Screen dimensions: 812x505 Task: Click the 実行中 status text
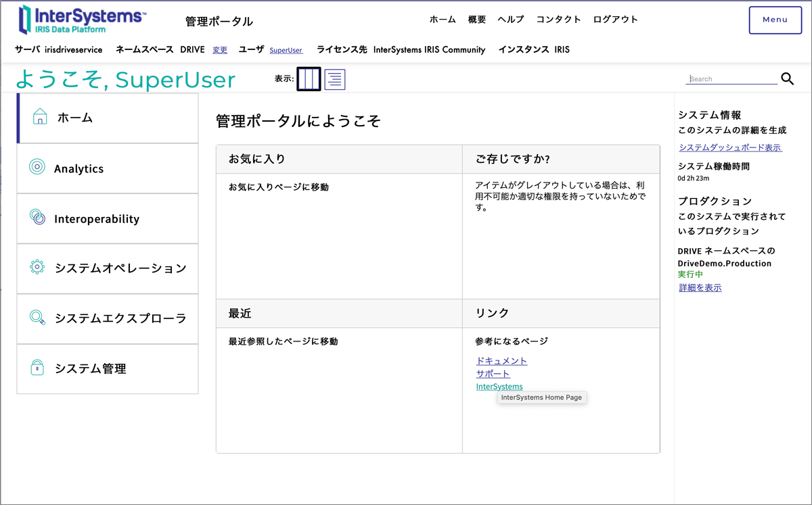(x=690, y=274)
